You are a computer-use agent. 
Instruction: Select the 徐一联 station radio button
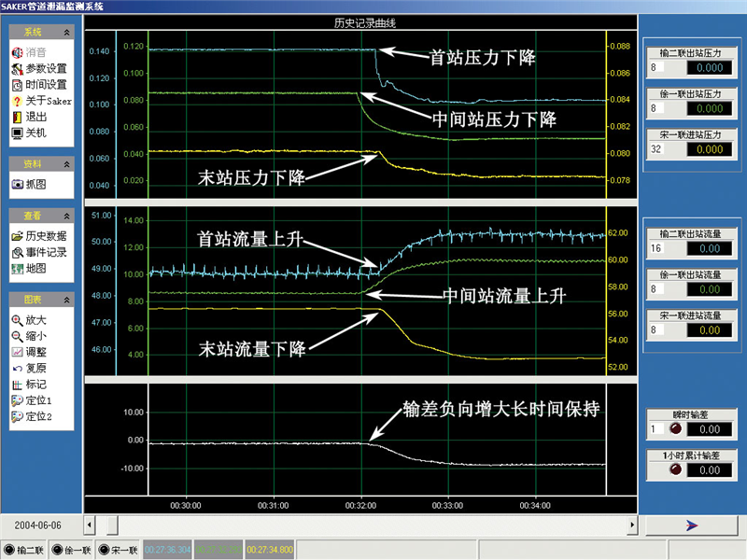point(57,550)
